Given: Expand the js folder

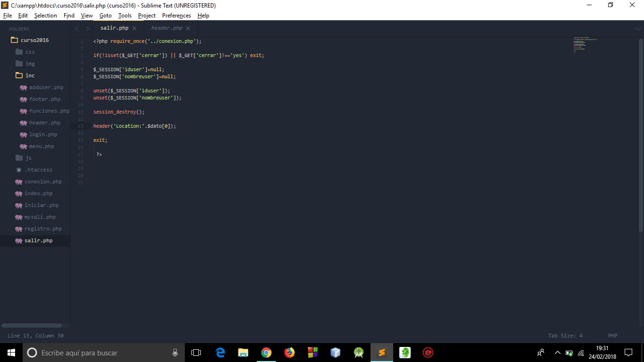Looking at the screenshot, I should click(28, 158).
